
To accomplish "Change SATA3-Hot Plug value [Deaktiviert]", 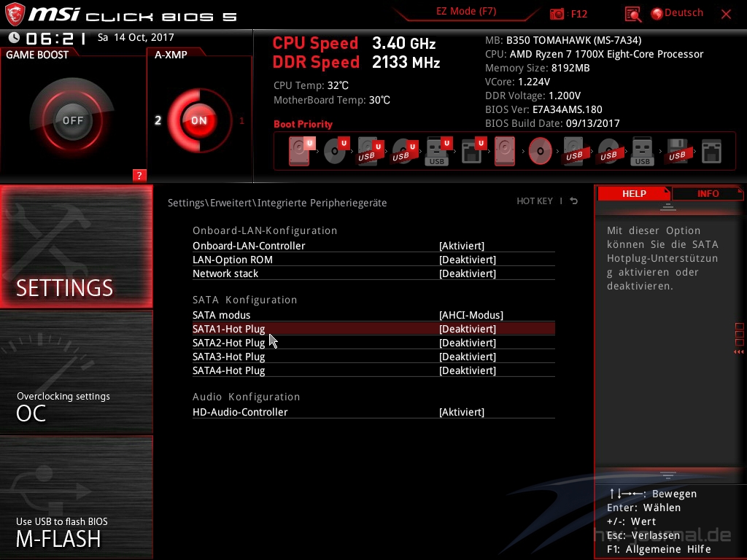I will coord(468,356).
